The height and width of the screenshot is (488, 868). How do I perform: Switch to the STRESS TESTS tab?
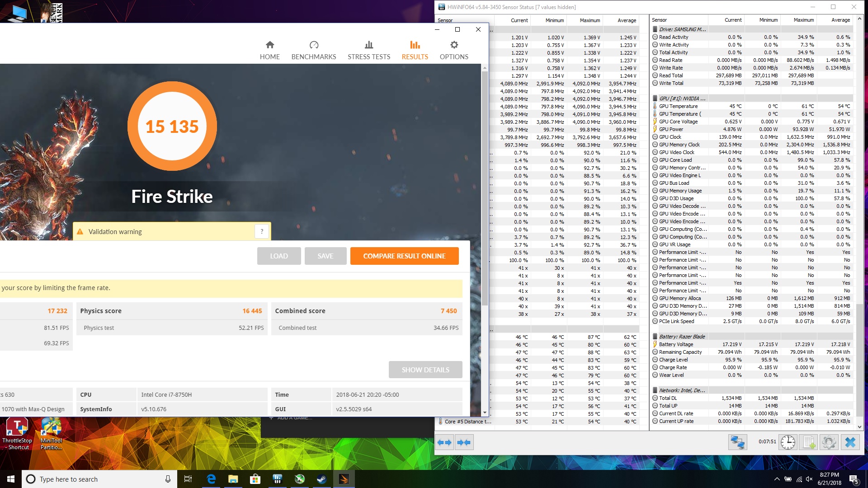point(369,50)
